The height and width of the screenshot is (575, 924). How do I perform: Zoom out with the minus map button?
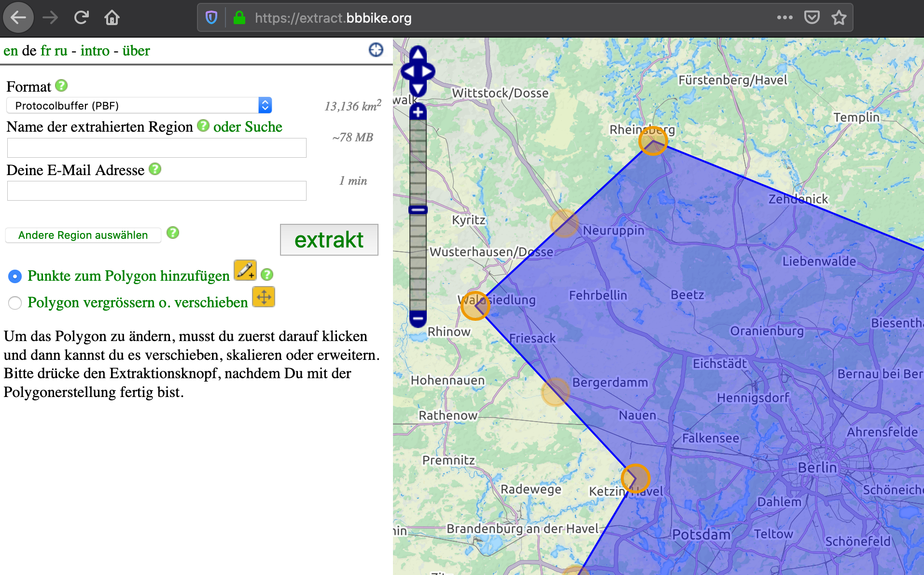click(418, 318)
